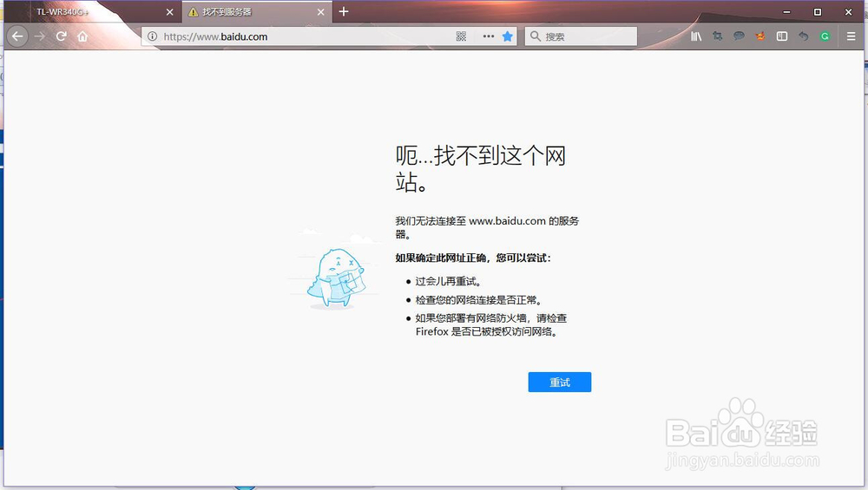Reload the current page
This screenshot has width=868, height=490.
(62, 36)
